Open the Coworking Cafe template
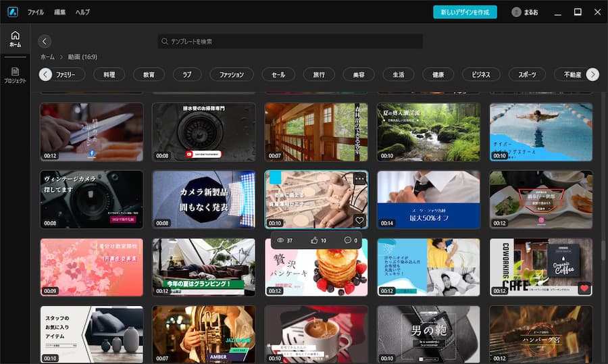The width and height of the screenshot is (608, 364). click(541, 267)
